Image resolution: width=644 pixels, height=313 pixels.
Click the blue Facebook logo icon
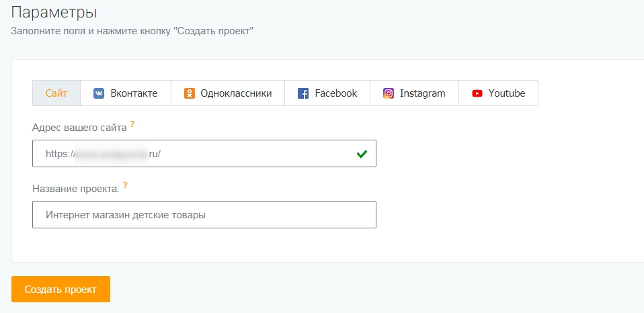pyautogui.click(x=303, y=93)
